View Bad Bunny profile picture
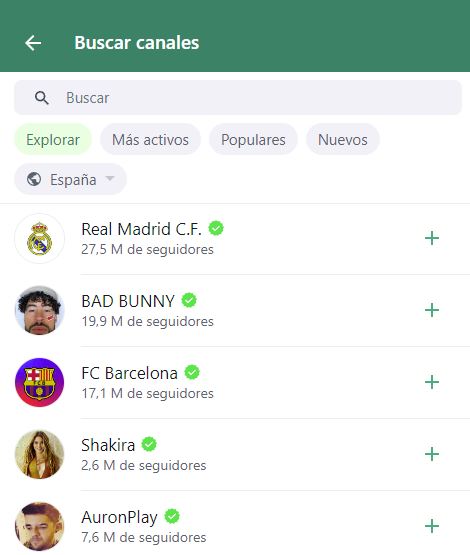The width and height of the screenshot is (470, 555). [x=40, y=310]
